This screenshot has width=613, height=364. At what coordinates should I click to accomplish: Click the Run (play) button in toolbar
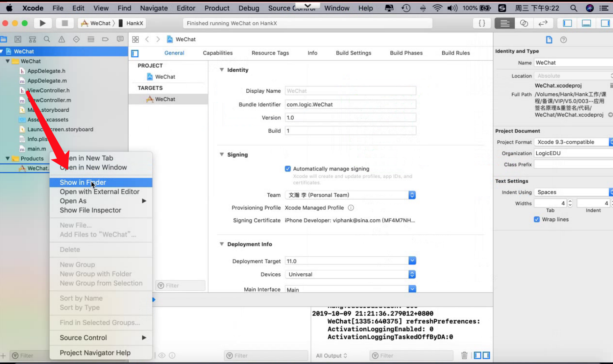click(42, 23)
